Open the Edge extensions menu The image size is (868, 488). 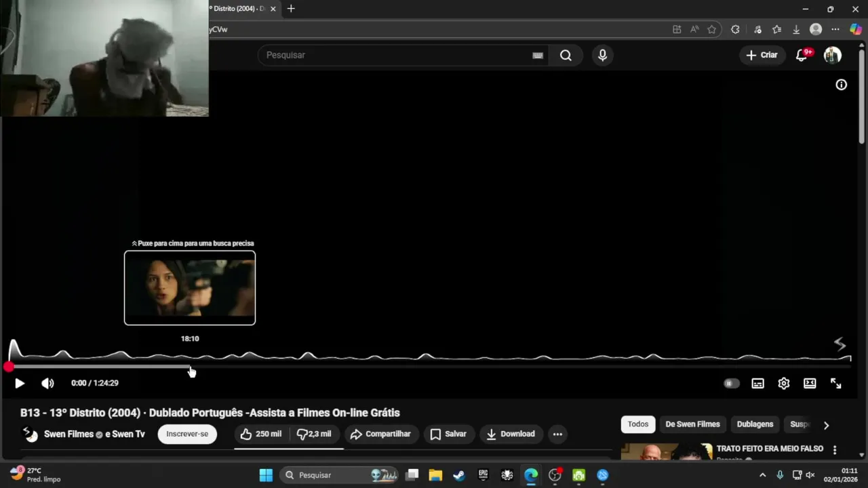(735, 29)
